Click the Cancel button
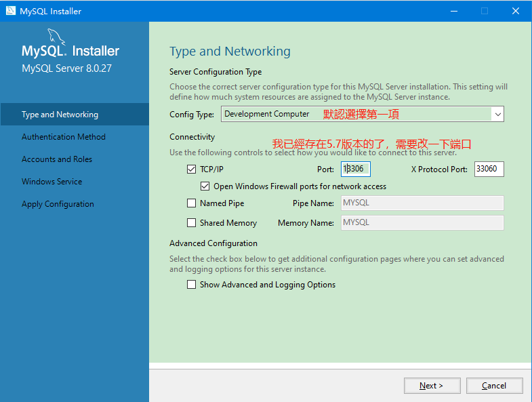This screenshot has height=402, width=532. pyautogui.click(x=494, y=386)
